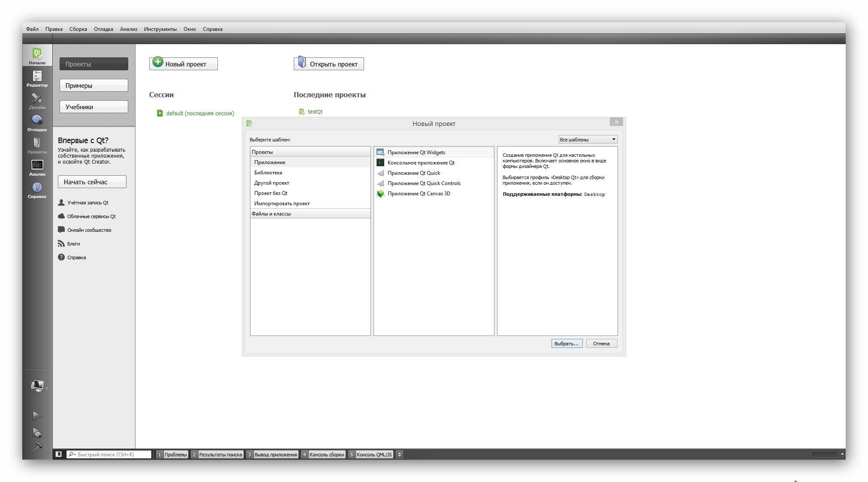Open the Сборка menu
The image size is (868, 482).
pos(78,29)
